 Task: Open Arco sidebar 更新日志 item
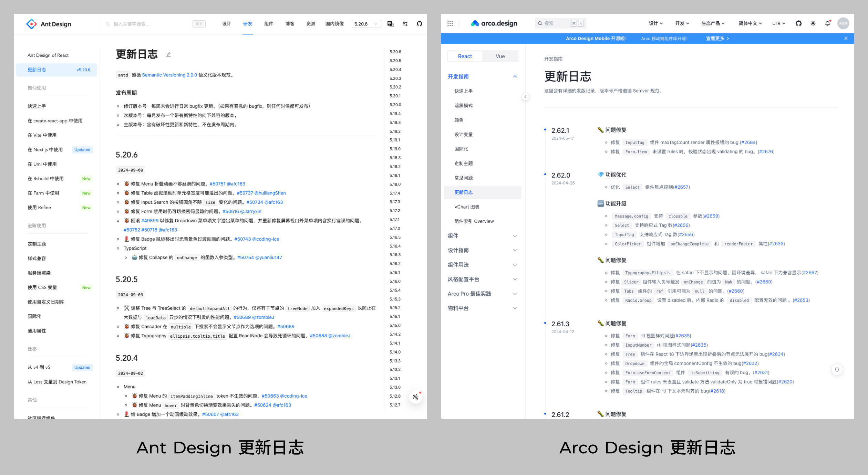coord(482,192)
